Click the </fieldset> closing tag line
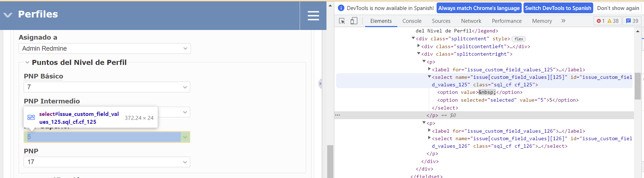 [427, 176]
